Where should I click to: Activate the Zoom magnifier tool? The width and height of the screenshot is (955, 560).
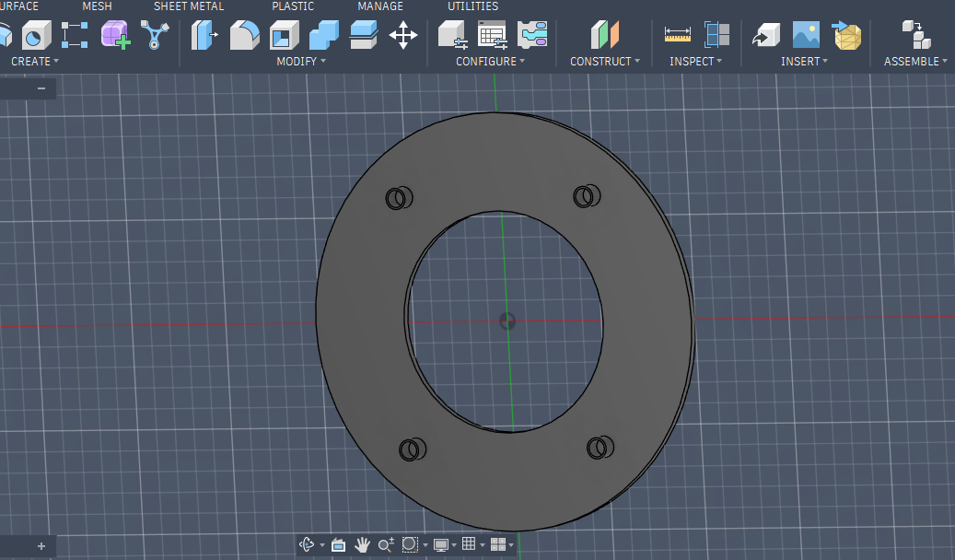tap(386, 544)
